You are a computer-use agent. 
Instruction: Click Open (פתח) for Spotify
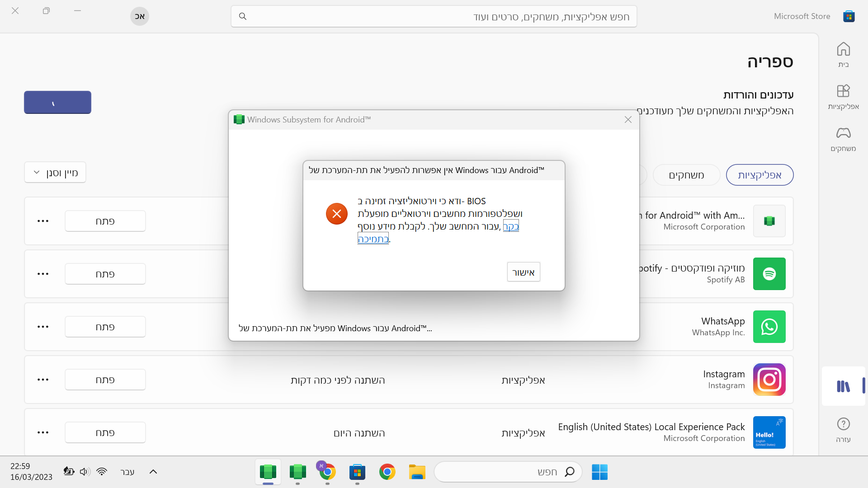105,274
